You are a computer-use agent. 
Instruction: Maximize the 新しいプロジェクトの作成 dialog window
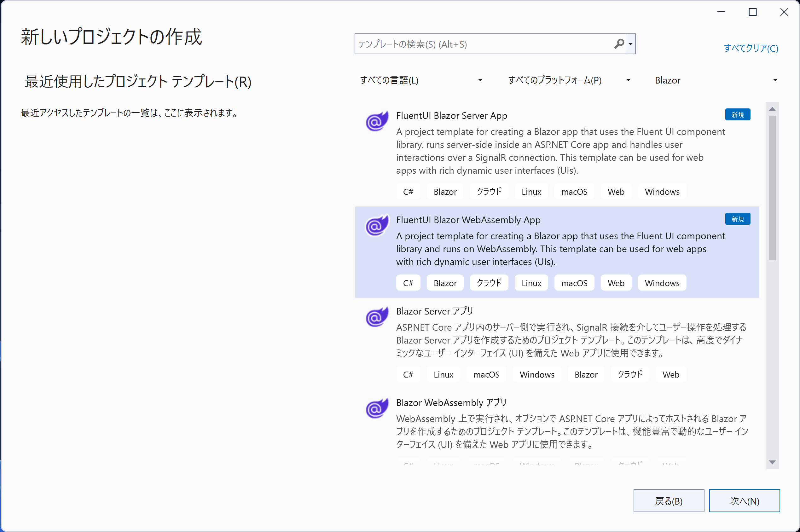(752, 12)
